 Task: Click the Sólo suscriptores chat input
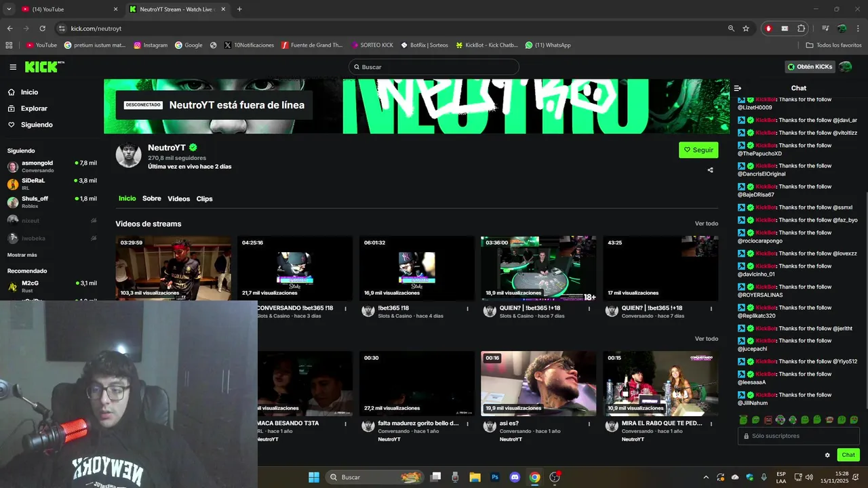pyautogui.click(x=798, y=436)
